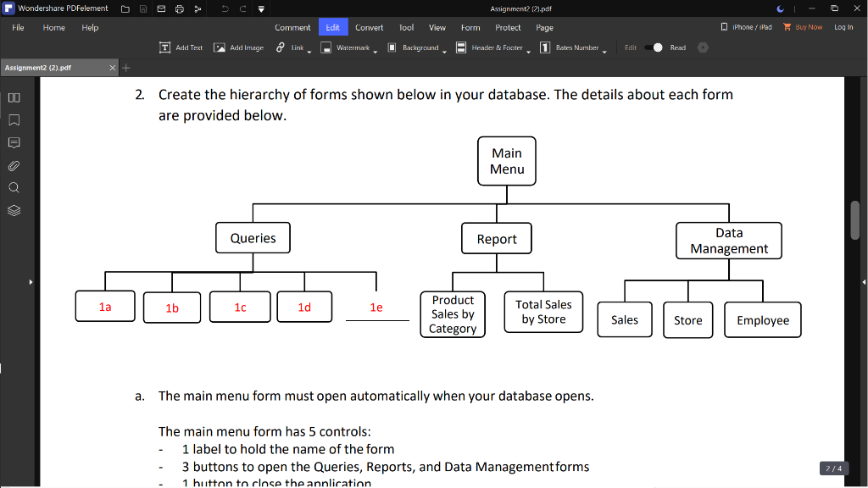Click the vertical scrollbar thumb
The width and height of the screenshot is (868, 488).
pyautogui.click(x=854, y=220)
